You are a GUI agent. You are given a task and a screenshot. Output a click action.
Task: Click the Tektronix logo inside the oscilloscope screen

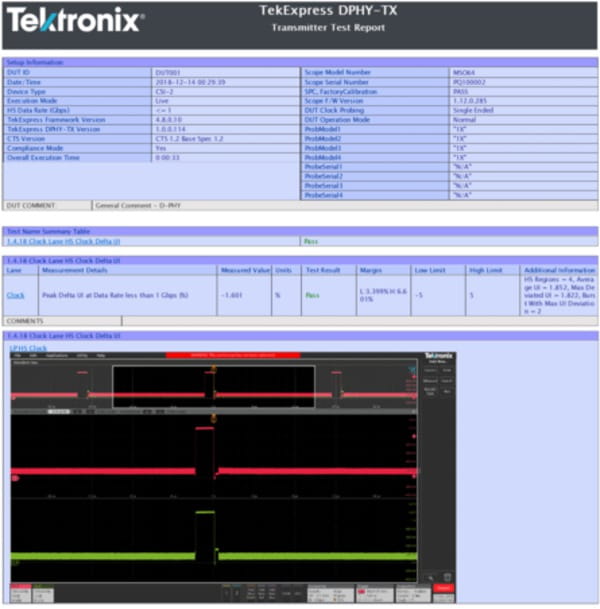click(436, 355)
